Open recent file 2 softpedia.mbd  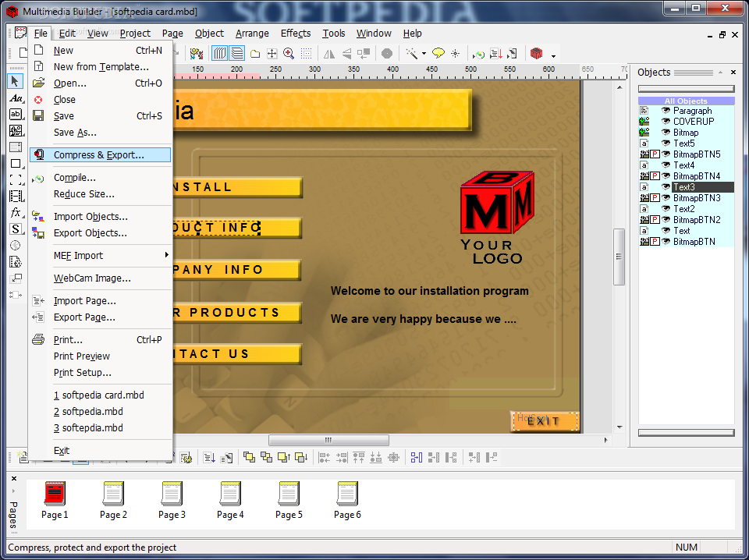(101, 412)
